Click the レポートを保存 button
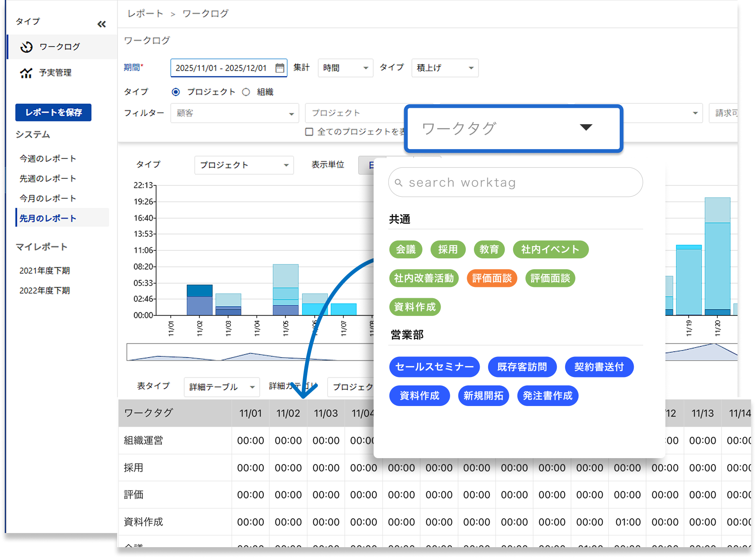This screenshot has height=558, width=756. 53,113
